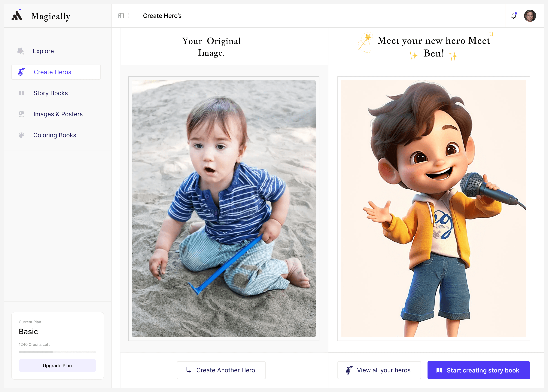Open the Explore menu item
Screen dimensions: 548x392
pyautogui.click(x=43, y=51)
